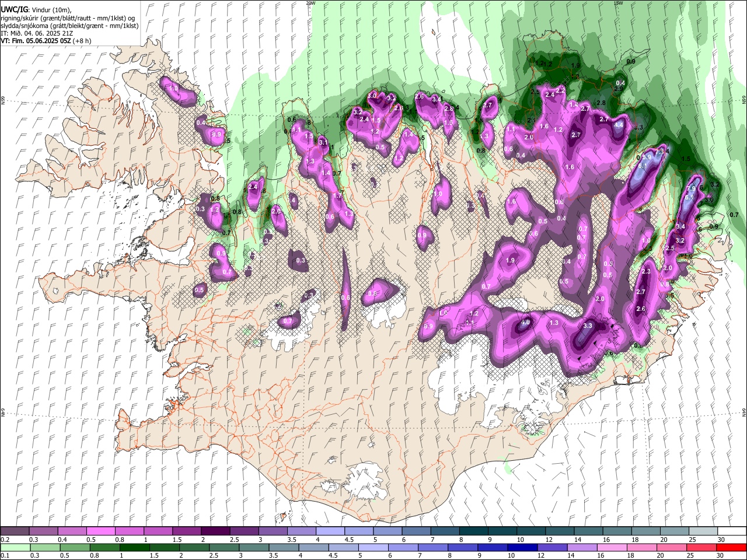
Task: Click the '4.0' precipitation value on the map
Action: tap(525, 322)
